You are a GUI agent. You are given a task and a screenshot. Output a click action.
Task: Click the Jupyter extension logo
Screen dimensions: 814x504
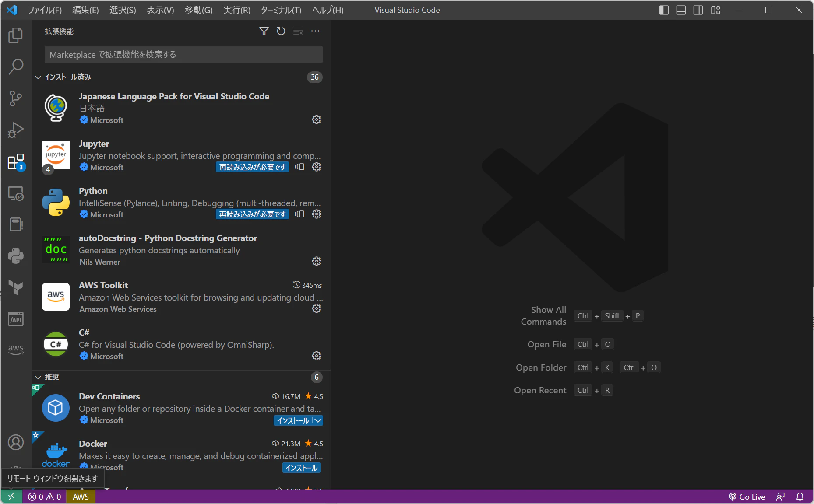point(56,155)
